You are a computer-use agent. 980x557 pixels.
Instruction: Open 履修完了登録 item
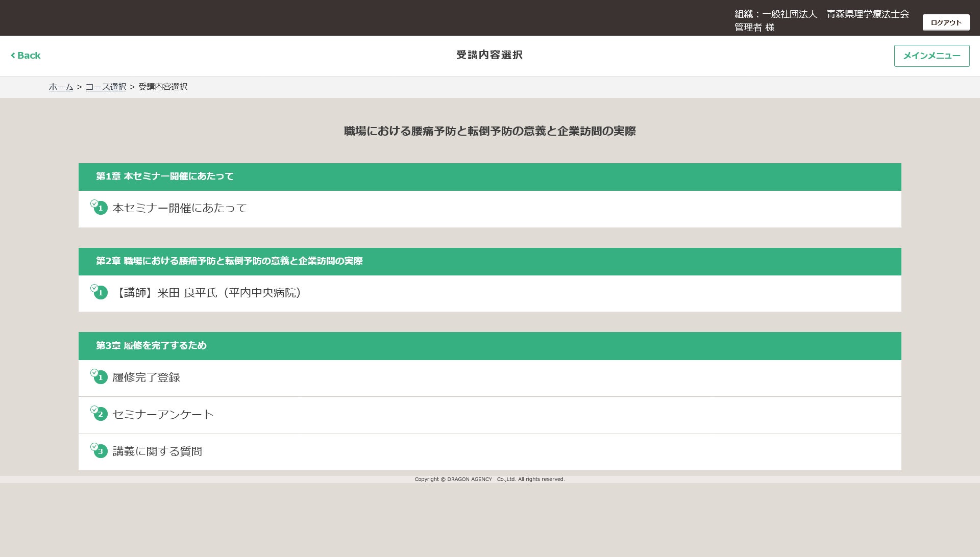pyautogui.click(x=146, y=377)
